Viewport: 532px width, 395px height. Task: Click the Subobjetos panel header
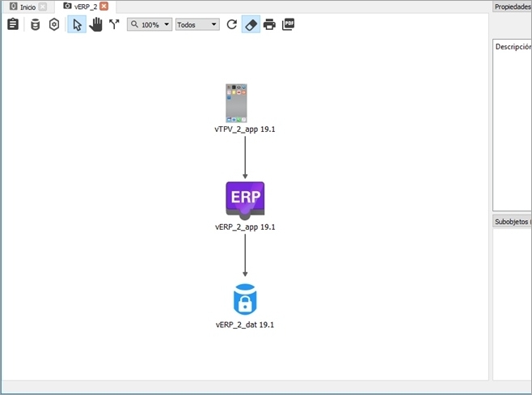pyautogui.click(x=512, y=221)
